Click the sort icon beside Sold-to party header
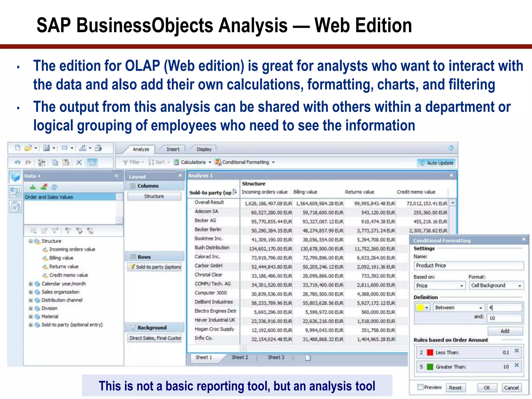This screenshot has height=399, width=532. pyautogui.click(x=235, y=192)
